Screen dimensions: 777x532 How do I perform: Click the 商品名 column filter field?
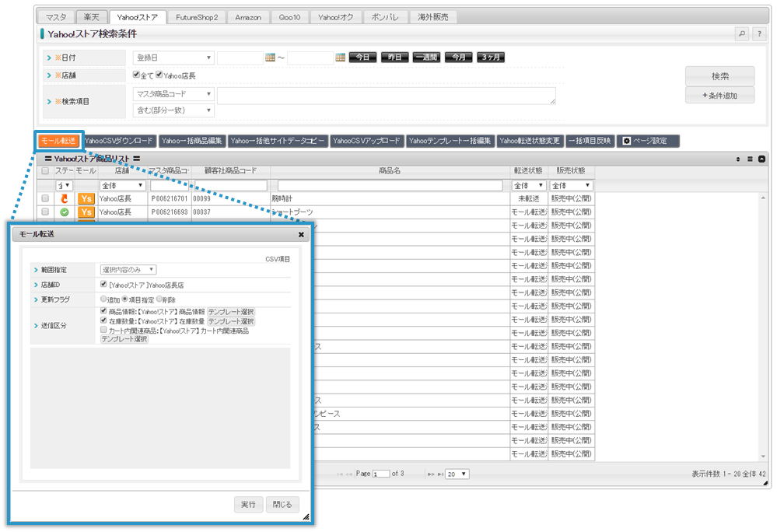click(x=390, y=186)
